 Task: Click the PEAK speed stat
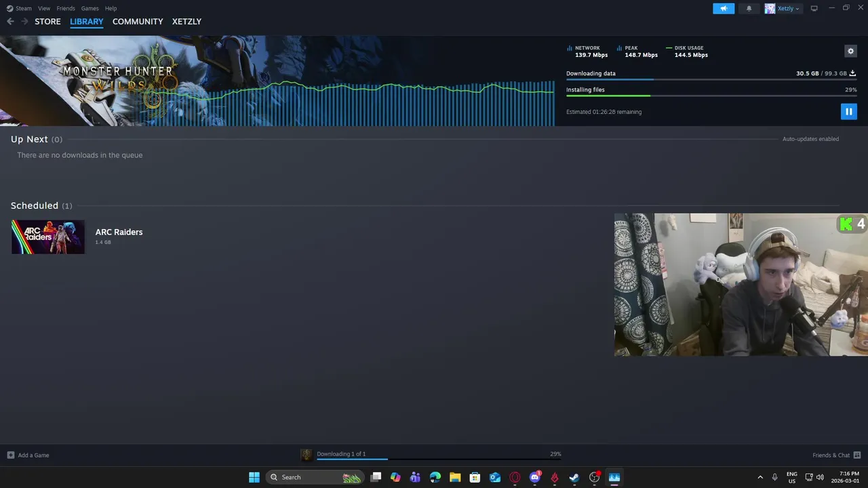coord(637,52)
